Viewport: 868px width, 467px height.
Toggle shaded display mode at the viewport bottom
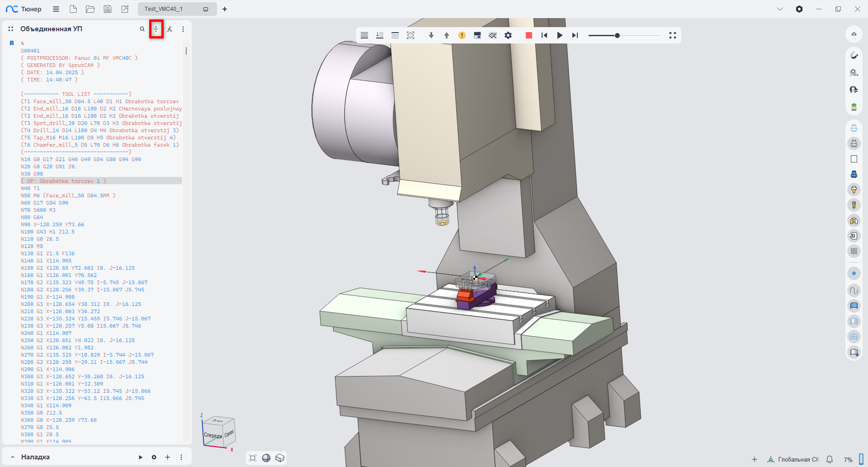click(266, 458)
